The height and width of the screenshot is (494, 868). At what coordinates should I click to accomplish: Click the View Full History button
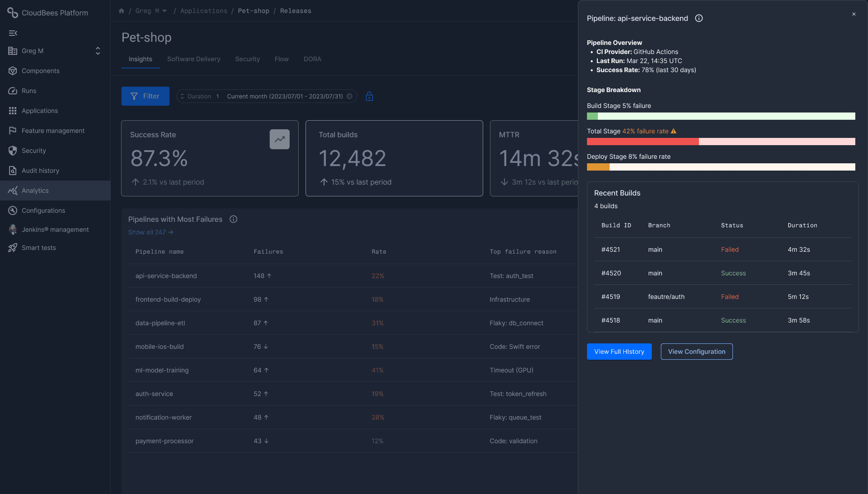[x=619, y=352]
